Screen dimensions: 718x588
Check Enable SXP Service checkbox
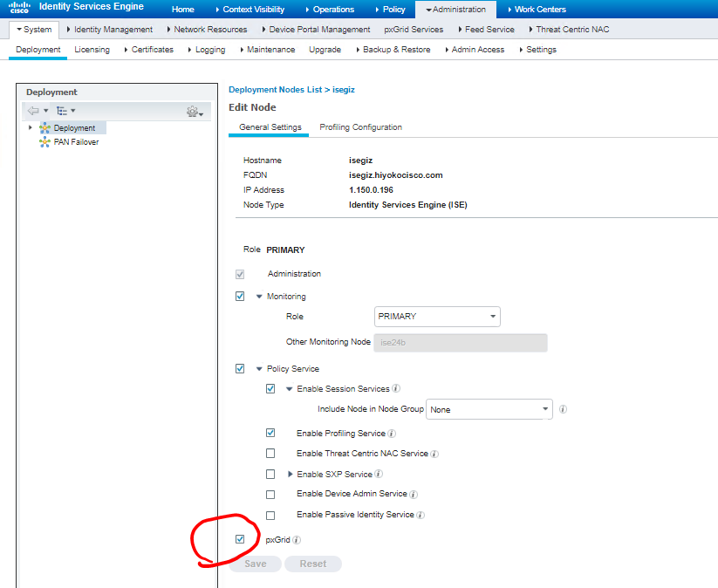[x=270, y=474]
